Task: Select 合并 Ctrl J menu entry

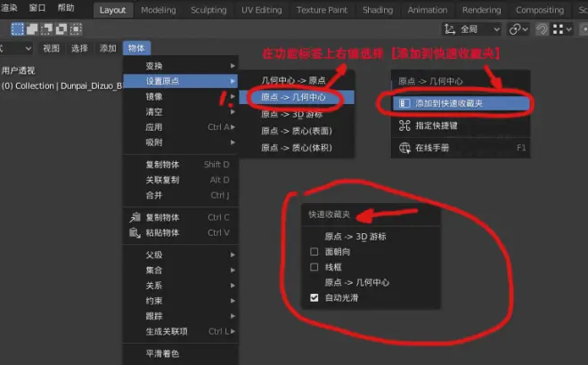Action: click(181, 196)
